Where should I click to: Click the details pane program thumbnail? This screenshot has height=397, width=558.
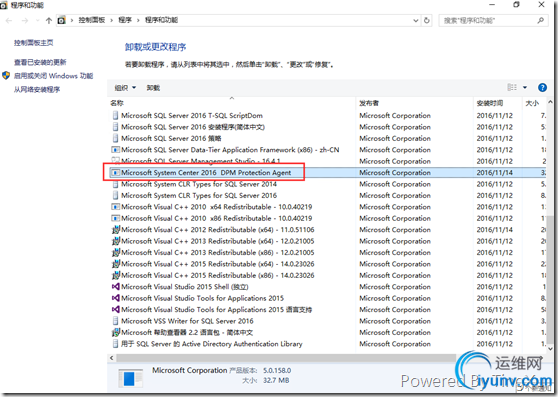pos(130,379)
